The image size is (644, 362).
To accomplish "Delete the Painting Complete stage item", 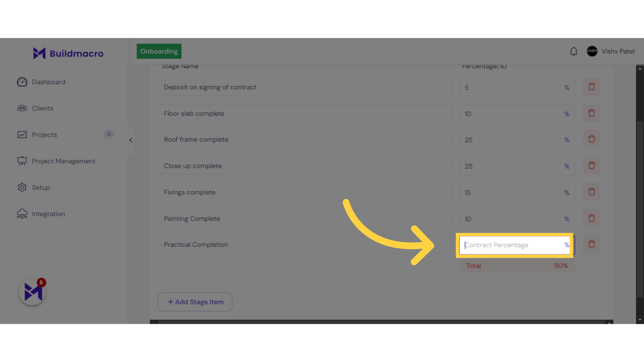I will 592,218.
